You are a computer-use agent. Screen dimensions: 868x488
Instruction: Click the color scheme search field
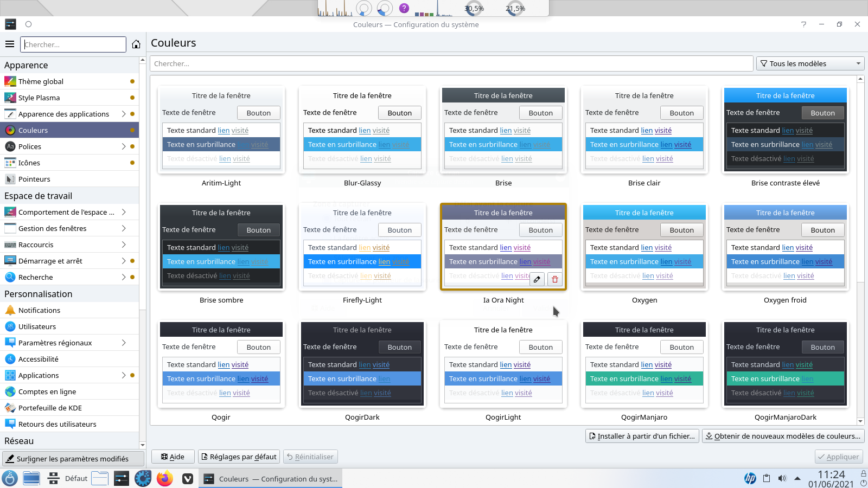451,63
